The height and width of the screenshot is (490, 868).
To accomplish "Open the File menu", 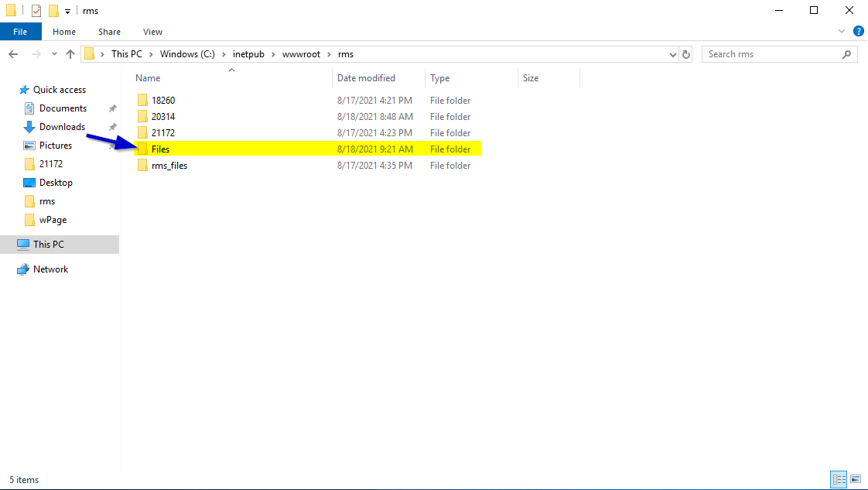I will pos(20,32).
